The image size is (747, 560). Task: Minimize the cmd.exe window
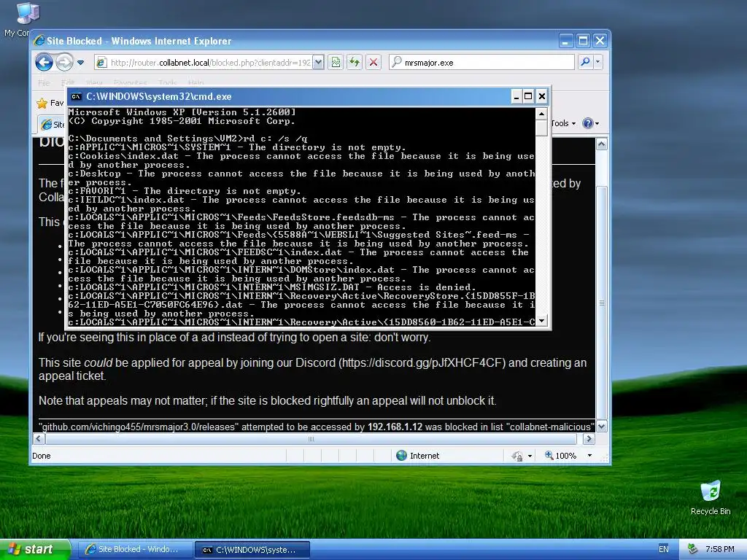coord(516,97)
